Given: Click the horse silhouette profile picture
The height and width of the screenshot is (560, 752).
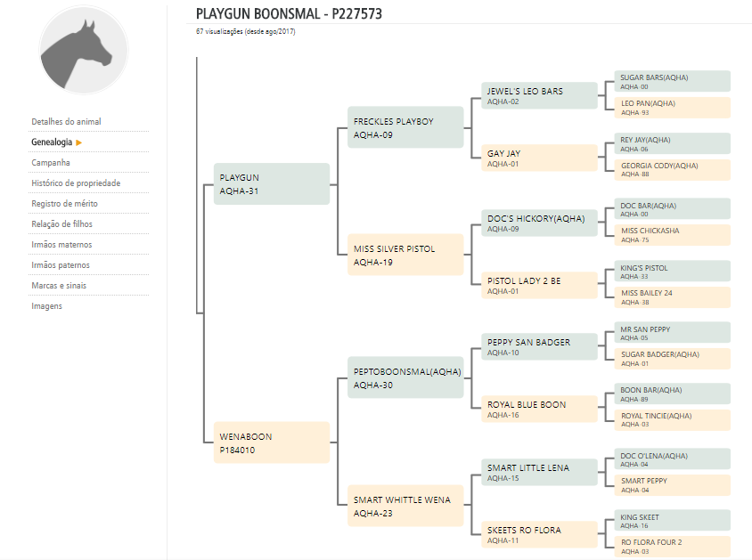Looking at the screenshot, I should [x=84, y=50].
